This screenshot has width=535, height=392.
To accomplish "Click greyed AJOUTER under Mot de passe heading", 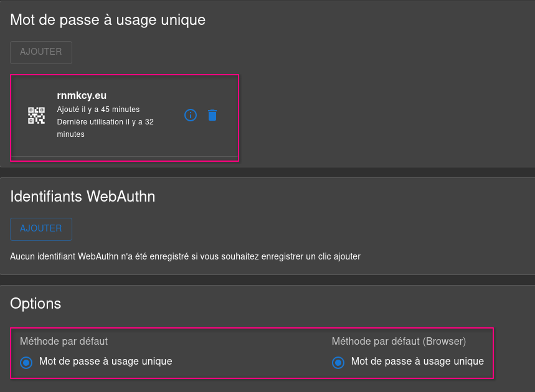I will coord(41,52).
